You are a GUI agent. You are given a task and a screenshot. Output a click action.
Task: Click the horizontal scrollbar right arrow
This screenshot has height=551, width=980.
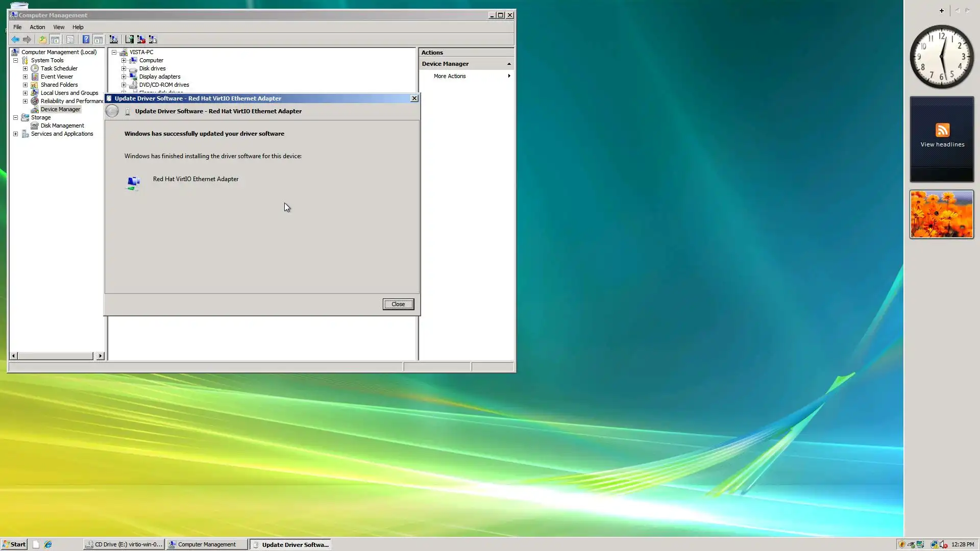tap(100, 356)
